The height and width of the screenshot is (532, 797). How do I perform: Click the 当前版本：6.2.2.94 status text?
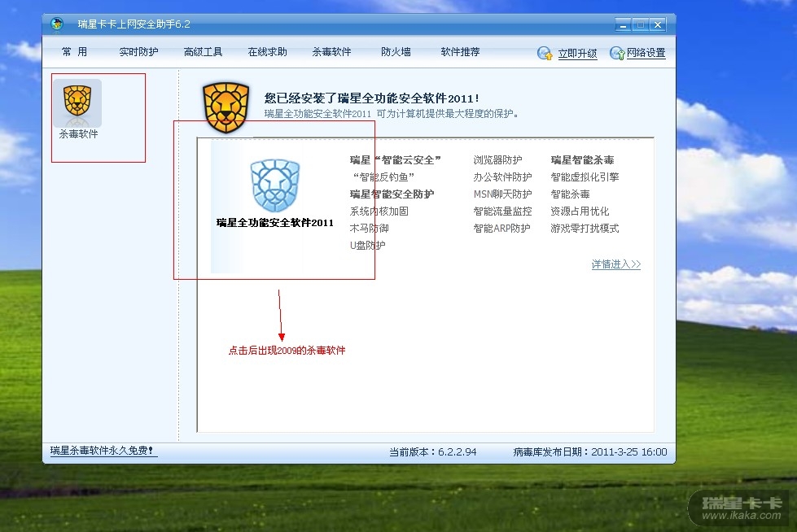[x=433, y=451]
